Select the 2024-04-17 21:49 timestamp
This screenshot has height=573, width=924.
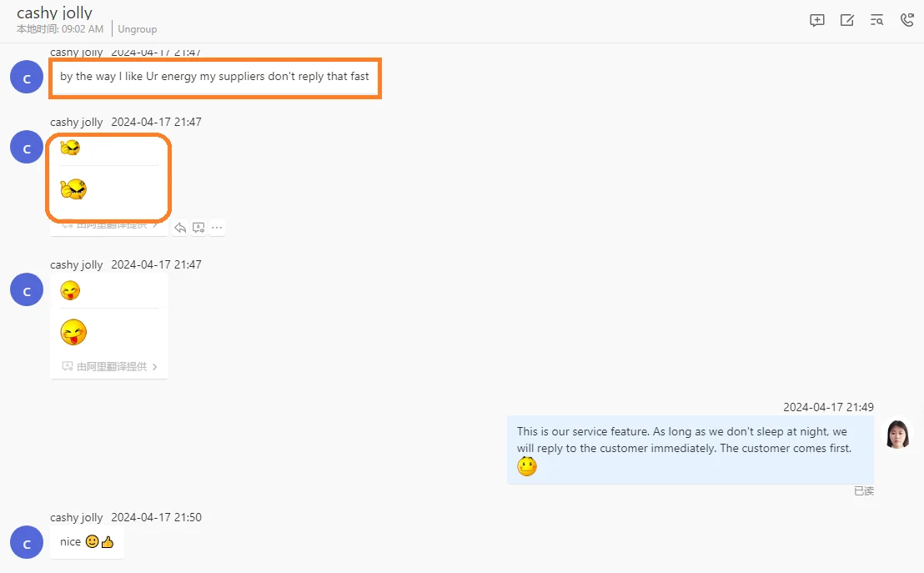[x=829, y=407]
